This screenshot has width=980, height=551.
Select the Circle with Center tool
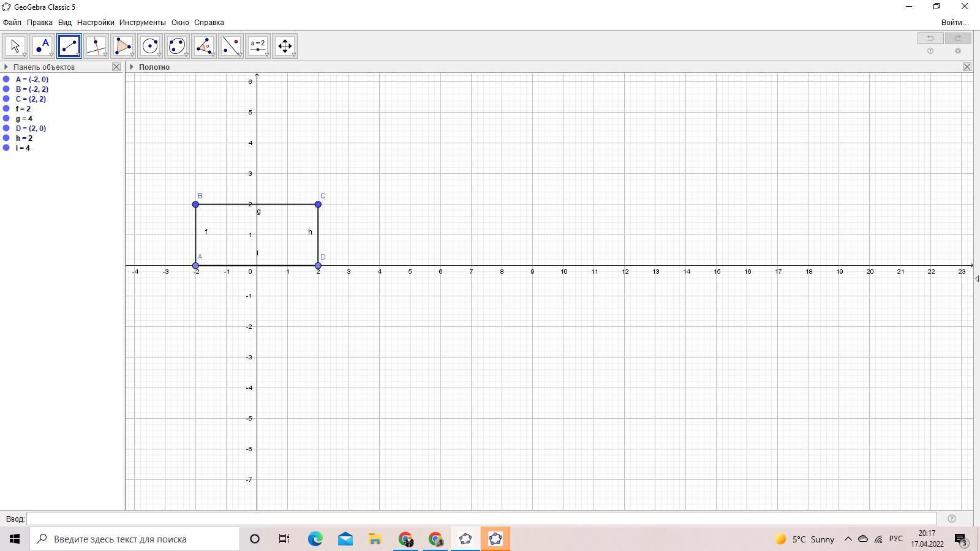150,46
